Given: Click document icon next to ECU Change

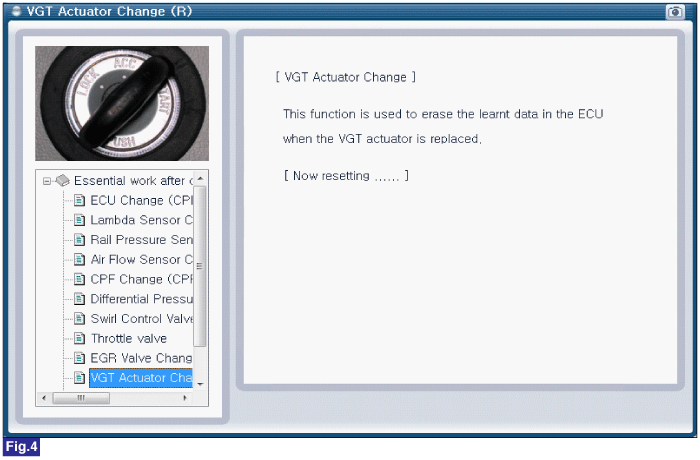Looking at the screenshot, I should 79,201.
